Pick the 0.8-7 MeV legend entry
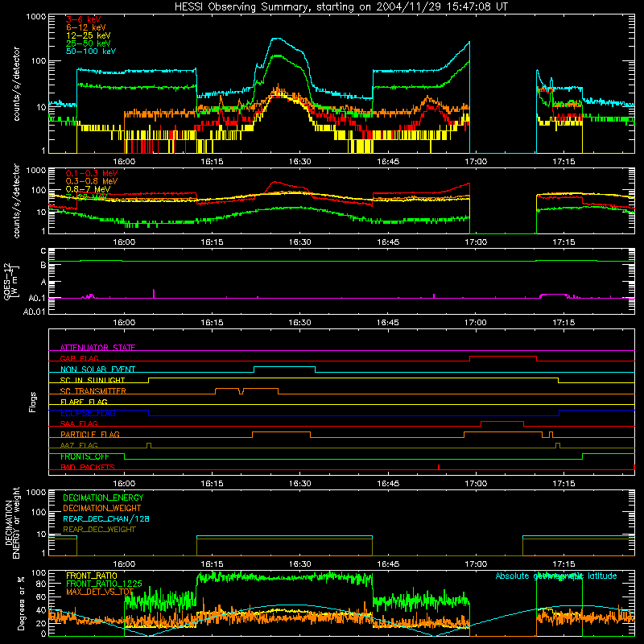The height and width of the screenshot is (644, 644). tap(88, 189)
